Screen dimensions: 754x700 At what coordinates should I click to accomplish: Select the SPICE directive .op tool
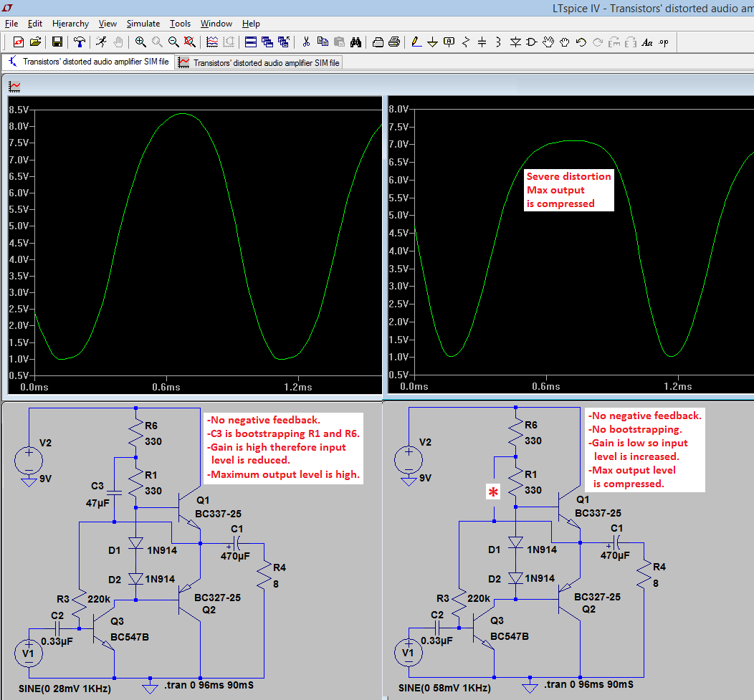(x=664, y=42)
